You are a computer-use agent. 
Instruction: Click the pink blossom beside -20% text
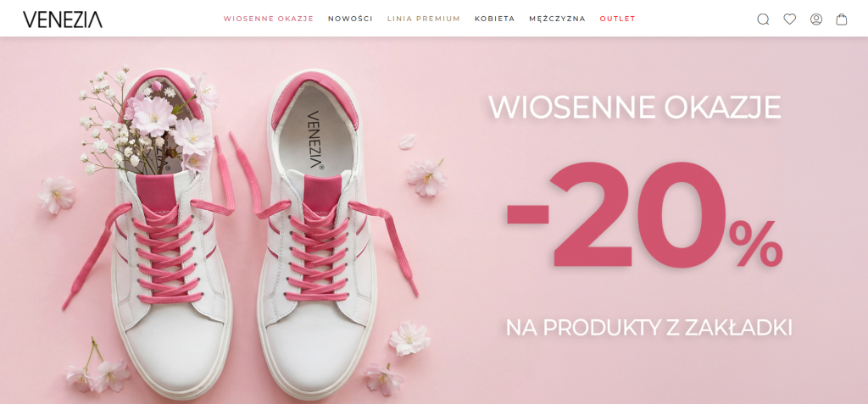click(427, 177)
